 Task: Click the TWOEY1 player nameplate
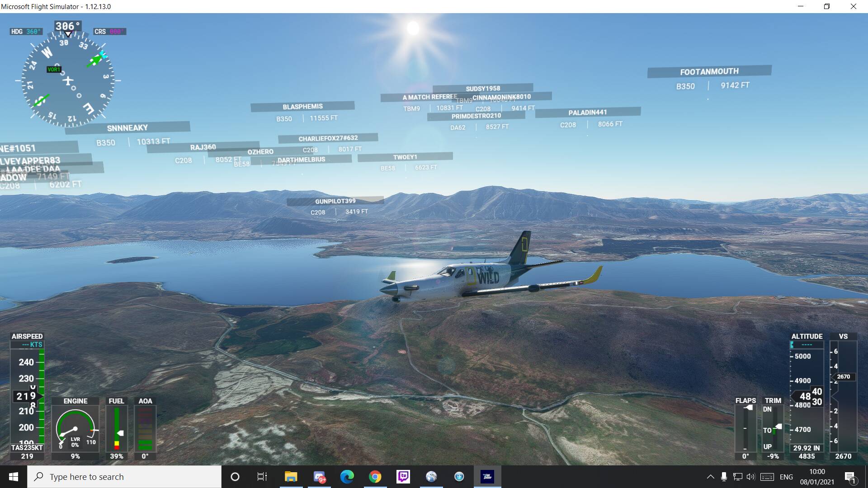click(405, 157)
